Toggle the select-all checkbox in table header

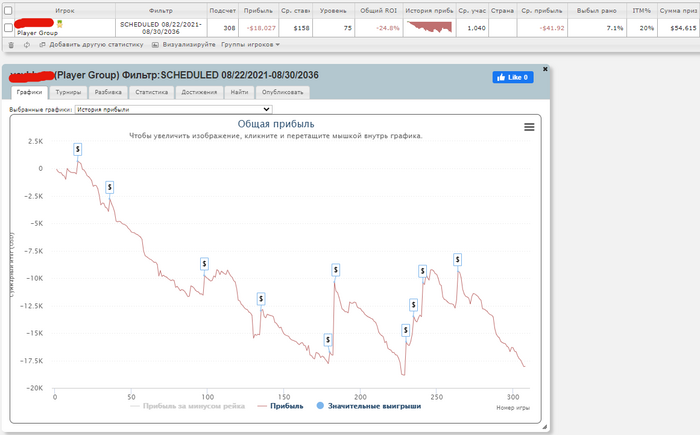[x=8, y=10]
